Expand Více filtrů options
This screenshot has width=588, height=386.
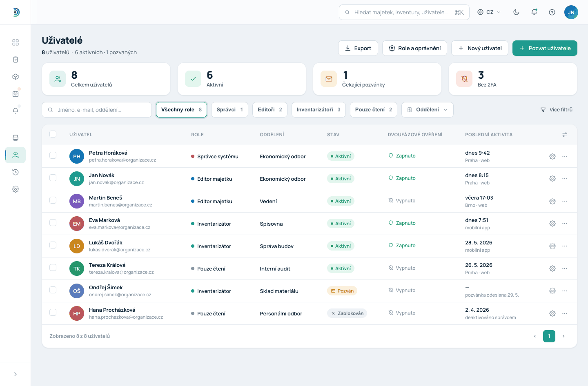point(557,110)
